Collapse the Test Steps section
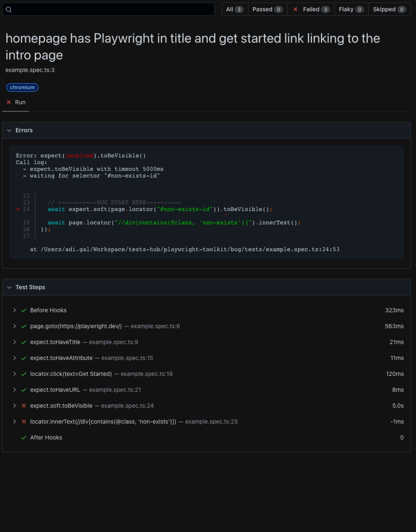 (x=9, y=287)
